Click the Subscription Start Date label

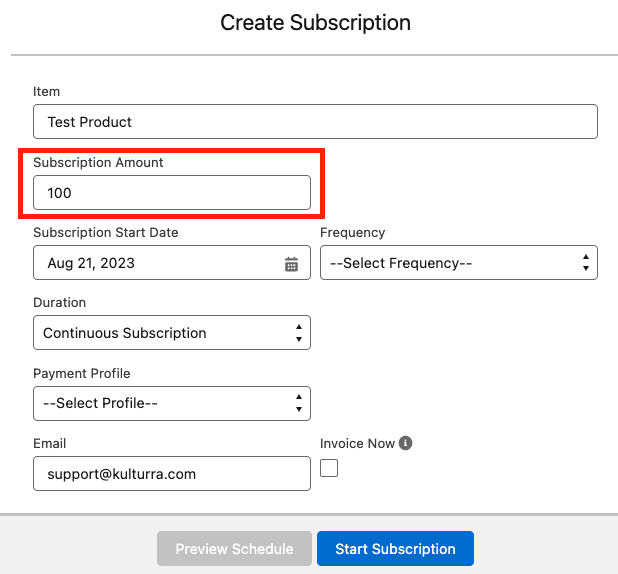pyautogui.click(x=106, y=232)
